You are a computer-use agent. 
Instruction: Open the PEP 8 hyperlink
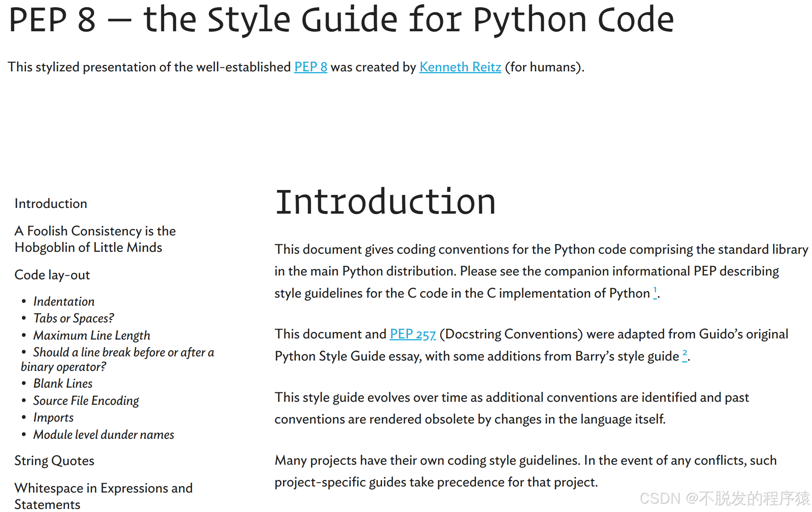coord(311,67)
